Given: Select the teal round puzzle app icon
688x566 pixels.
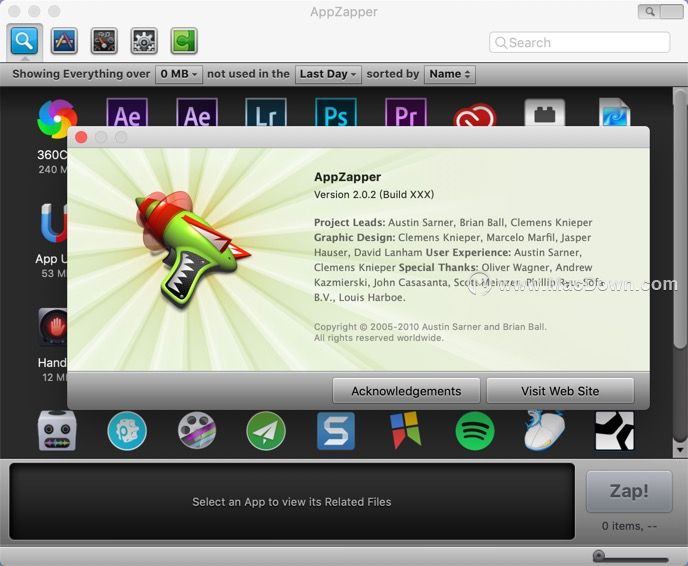Looking at the screenshot, I should 127,431.
